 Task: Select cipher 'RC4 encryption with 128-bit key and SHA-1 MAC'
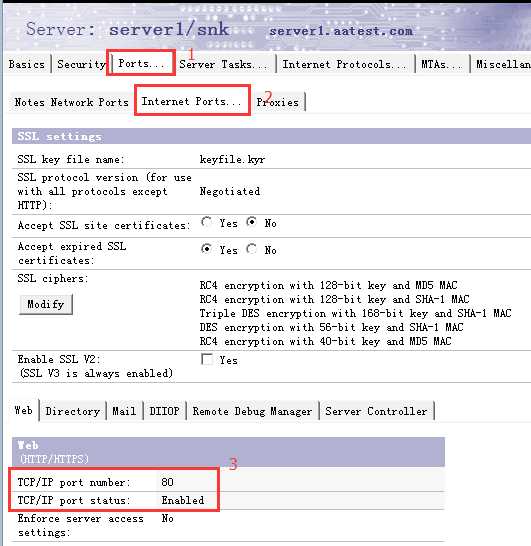(334, 299)
